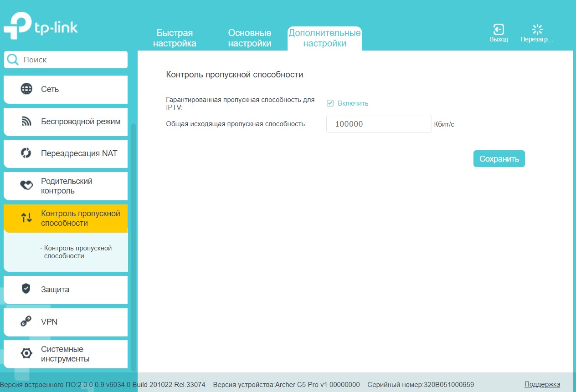This screenshot has width=576, height=392.
Task: Collapse the Контроль пропускной способности section
Action: [x=80, y=218]
